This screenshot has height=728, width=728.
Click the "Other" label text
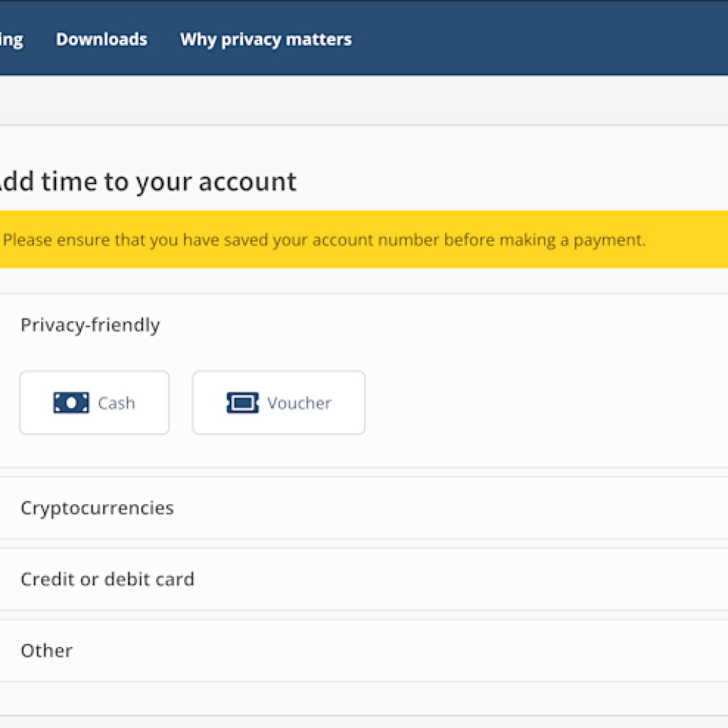click(x=47, y=650)
